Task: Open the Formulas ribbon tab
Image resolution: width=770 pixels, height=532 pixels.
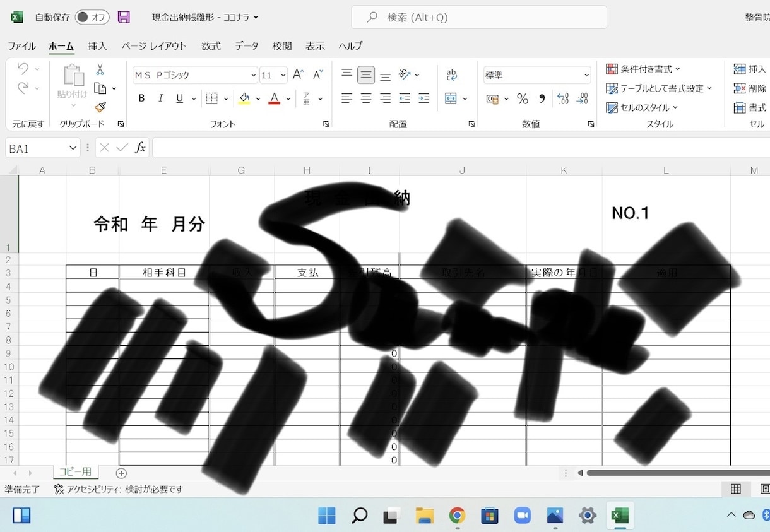Action: tap(211, 46)
